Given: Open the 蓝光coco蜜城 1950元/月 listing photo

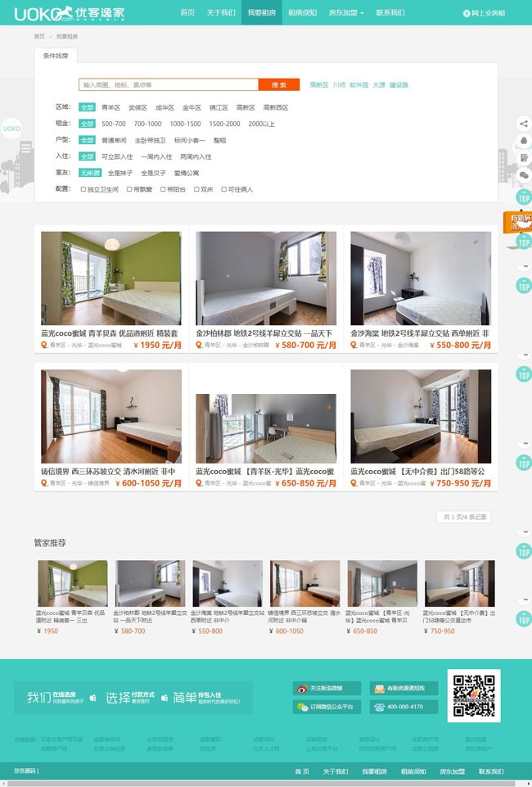Looking at the screenshot, I should (x=110, y=278).
